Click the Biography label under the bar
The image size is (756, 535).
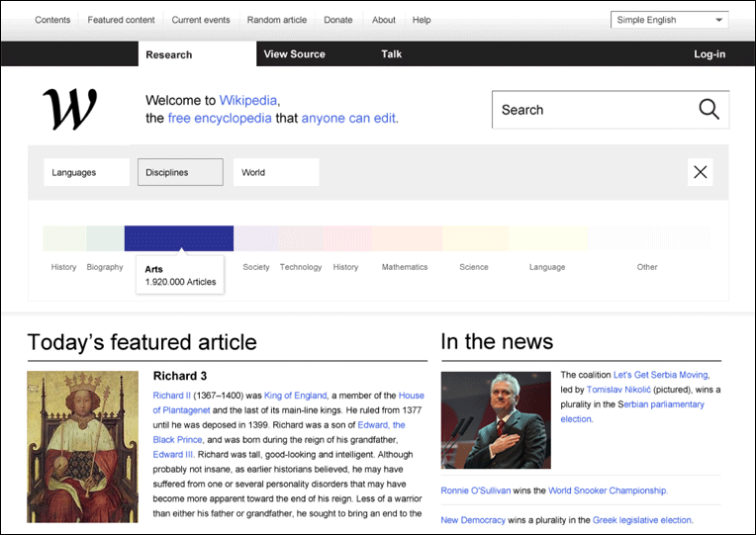point(105,267)
